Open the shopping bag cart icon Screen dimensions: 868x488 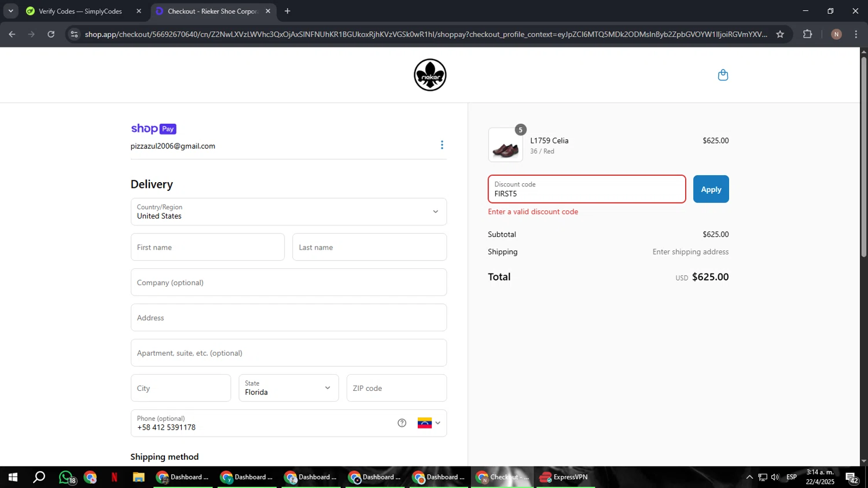[x=723, y=75]
